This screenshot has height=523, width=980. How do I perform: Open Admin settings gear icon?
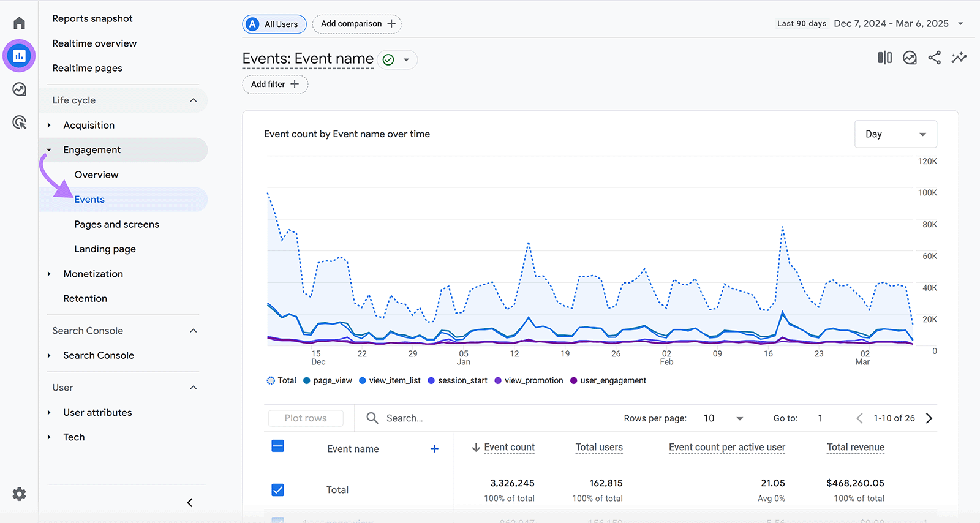19,494
